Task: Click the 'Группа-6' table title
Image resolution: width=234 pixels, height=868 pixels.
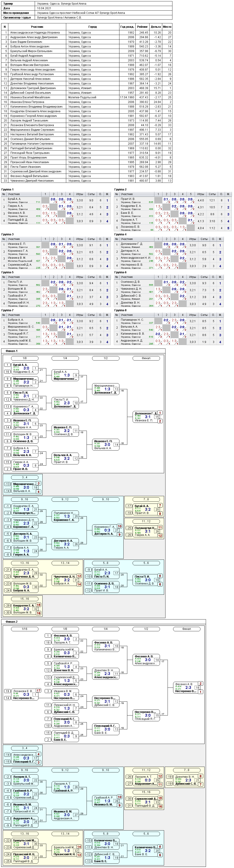Action: [x=121, y=273]
